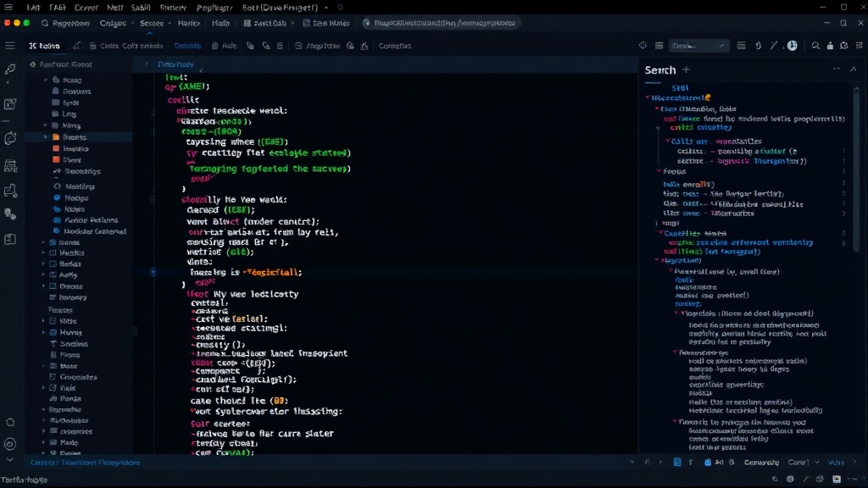Open the chart box icon in the activity bar
868x488 pixels.
tap(10, 104)
